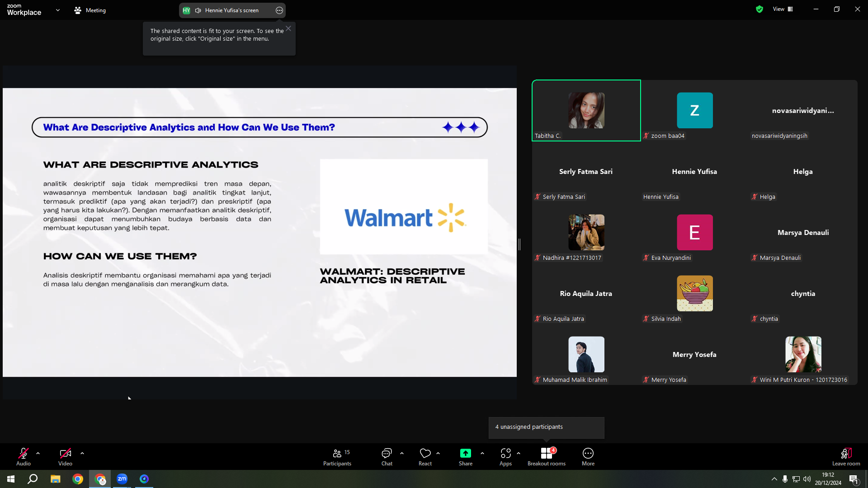The height and width of the screenshot is (488, 868).
Task: Select Wini M Putri Kuron tile
Action: [x=803, y=354]
